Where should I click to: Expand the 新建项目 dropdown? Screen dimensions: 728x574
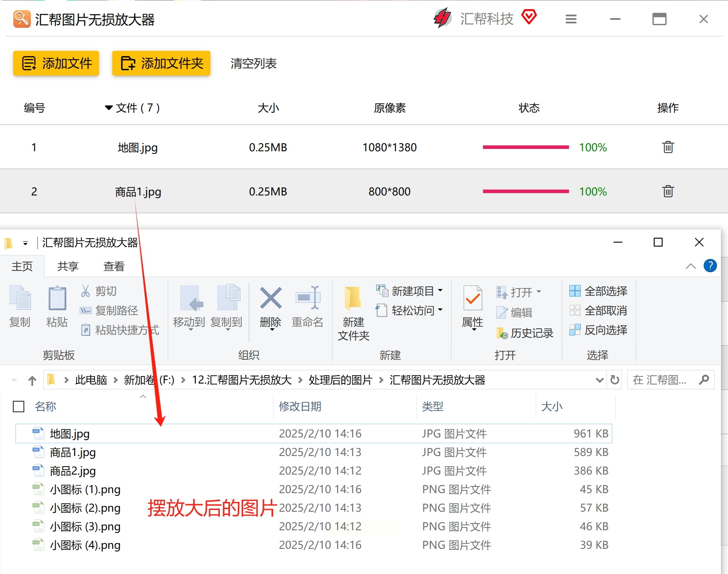(x=440, y=291)
